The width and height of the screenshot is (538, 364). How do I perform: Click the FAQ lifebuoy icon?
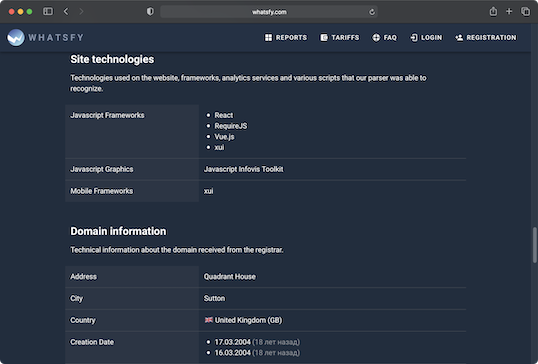376,37
